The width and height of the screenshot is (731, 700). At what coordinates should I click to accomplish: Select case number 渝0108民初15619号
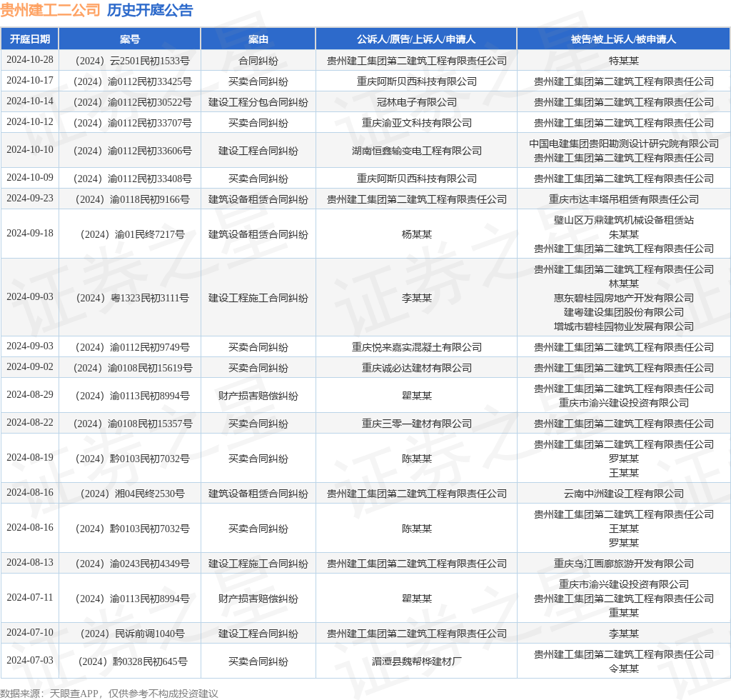pos(132,368)
